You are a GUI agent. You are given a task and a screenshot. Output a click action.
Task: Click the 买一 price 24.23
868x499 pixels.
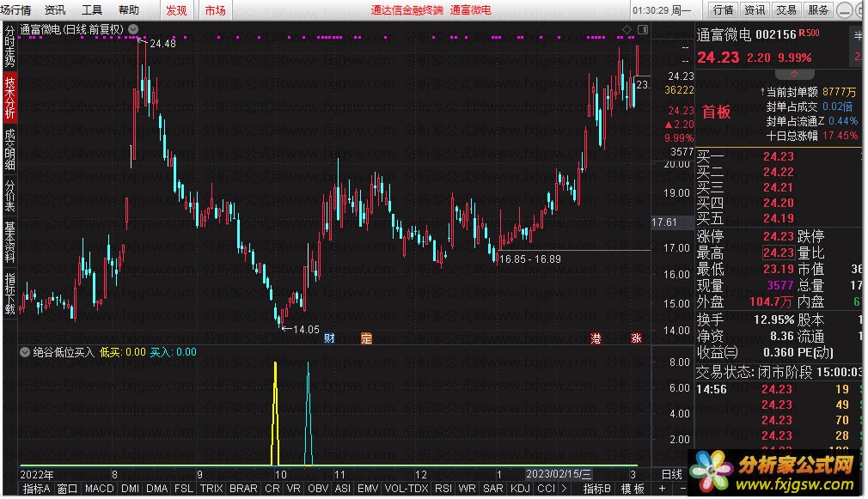779,156
